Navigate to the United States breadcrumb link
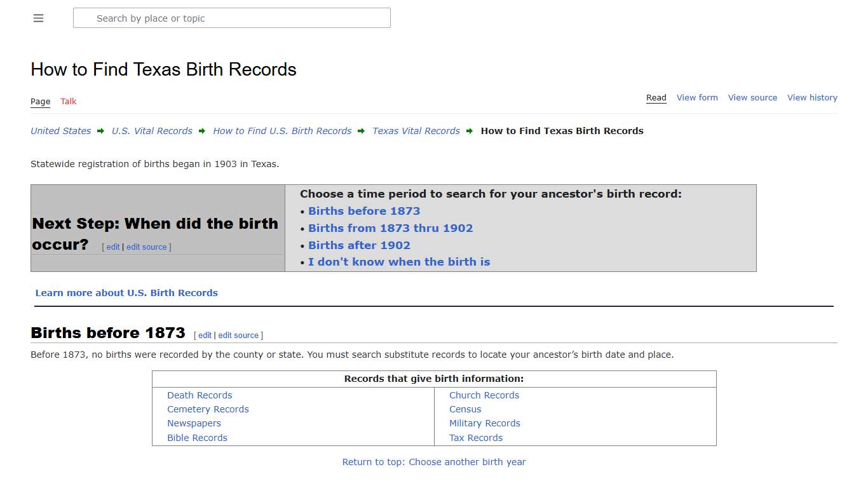The width and height of the screenshot is (868, 488). 60,131
